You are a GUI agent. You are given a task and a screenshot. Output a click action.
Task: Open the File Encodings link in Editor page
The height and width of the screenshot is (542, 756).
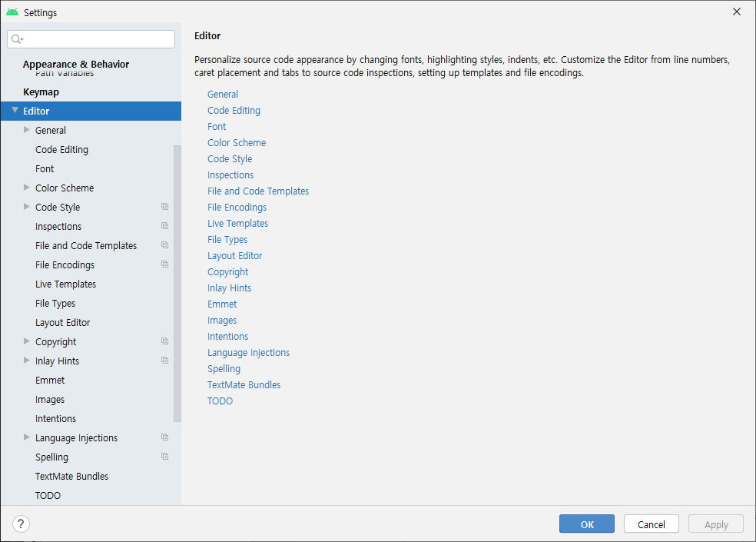[237, 208]
